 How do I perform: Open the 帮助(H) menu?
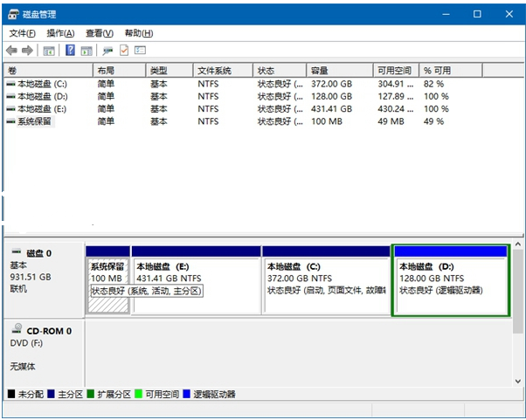tap(137, 33)
